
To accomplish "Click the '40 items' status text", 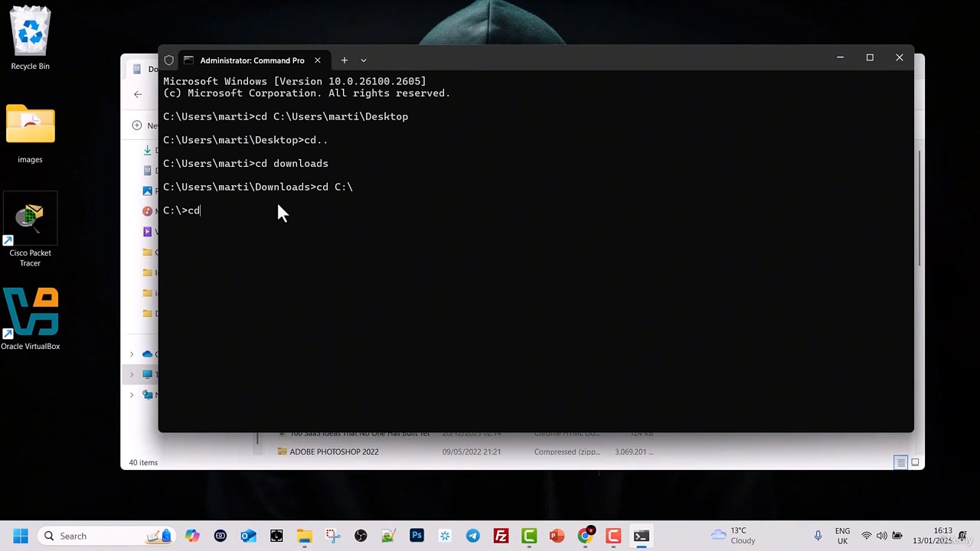I will coord(143,462).
